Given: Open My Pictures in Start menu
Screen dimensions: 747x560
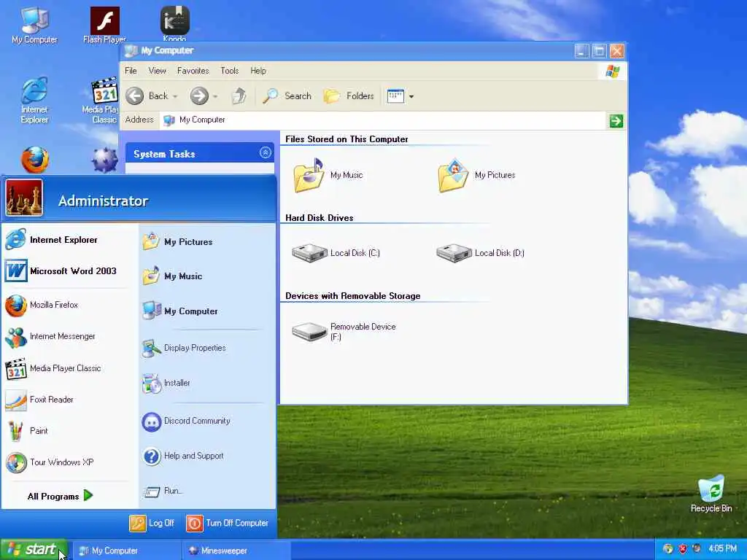Looking at the screenshot, I should (177, 242).
